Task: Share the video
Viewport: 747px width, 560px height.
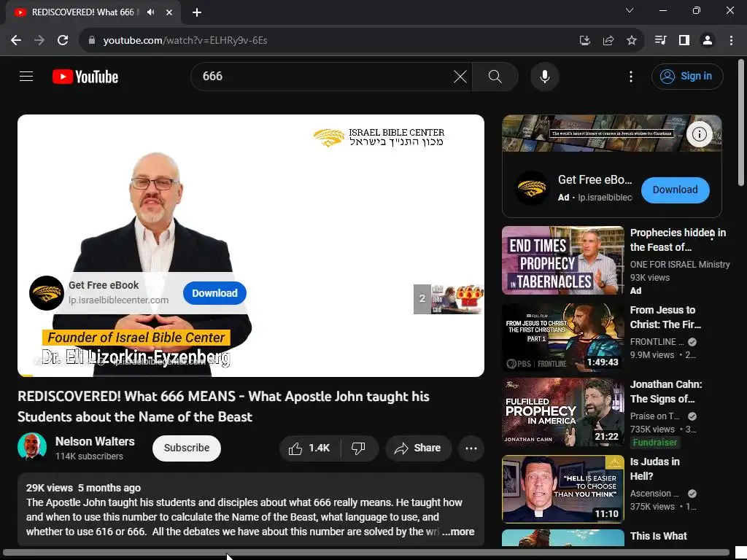Action: pyautogui.click(x=418, y=448)
